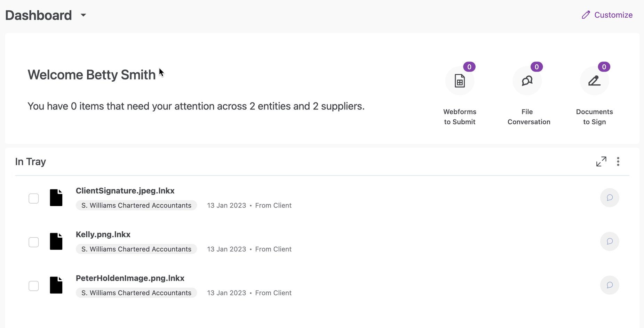Open the In Tray three-dot options menu

pos(618,162)
